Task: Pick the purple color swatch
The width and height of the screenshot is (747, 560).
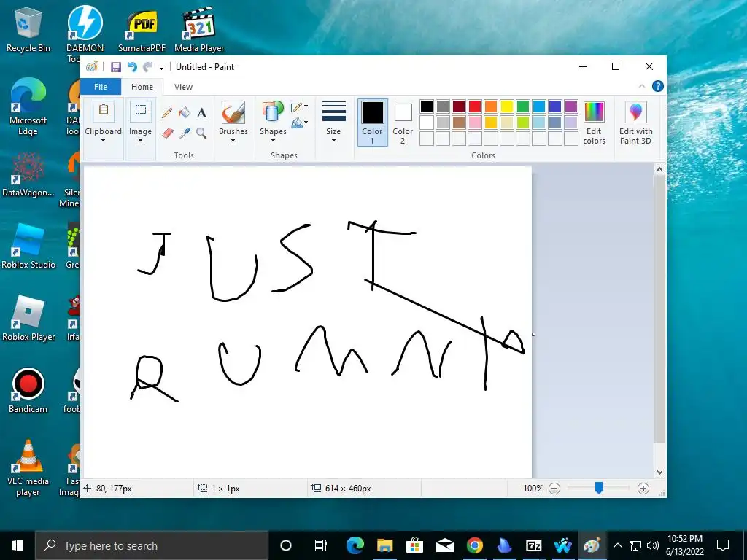Action: click(x=571, y=106)
